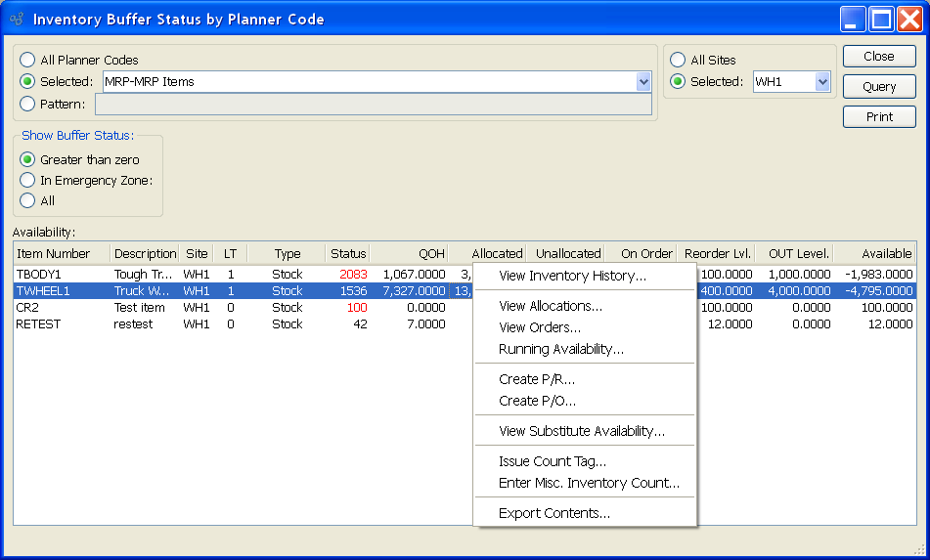Click QOH value 7.0000
This screenshot has height=560, width=930.
(425, 324)
